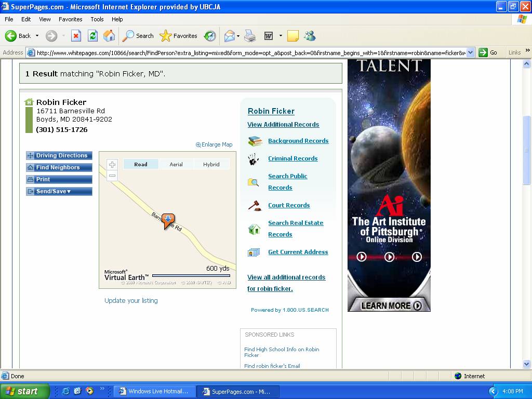532x399 pixels.
Task: Click Find High School Info sponsored link
Action: coord(282,352)
